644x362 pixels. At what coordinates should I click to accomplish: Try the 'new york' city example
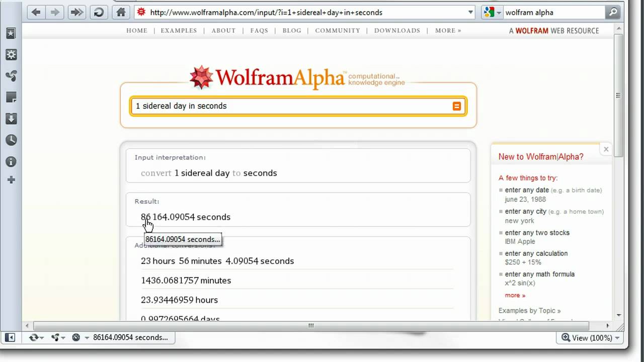pos(519,221)
